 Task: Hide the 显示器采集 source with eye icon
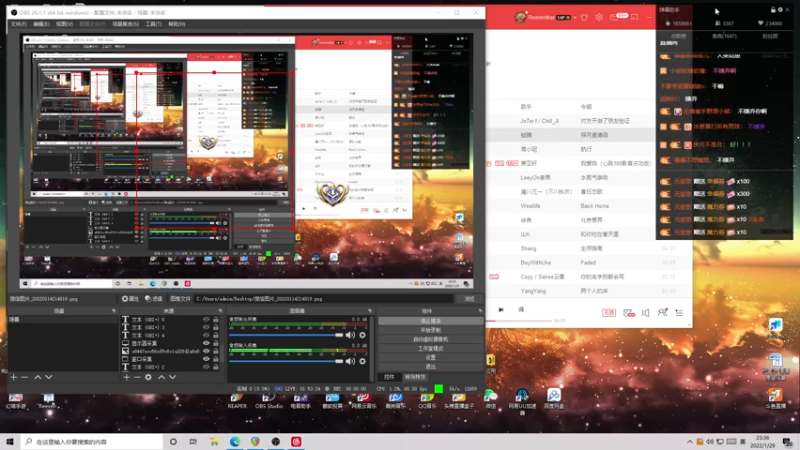coord(206,343)
